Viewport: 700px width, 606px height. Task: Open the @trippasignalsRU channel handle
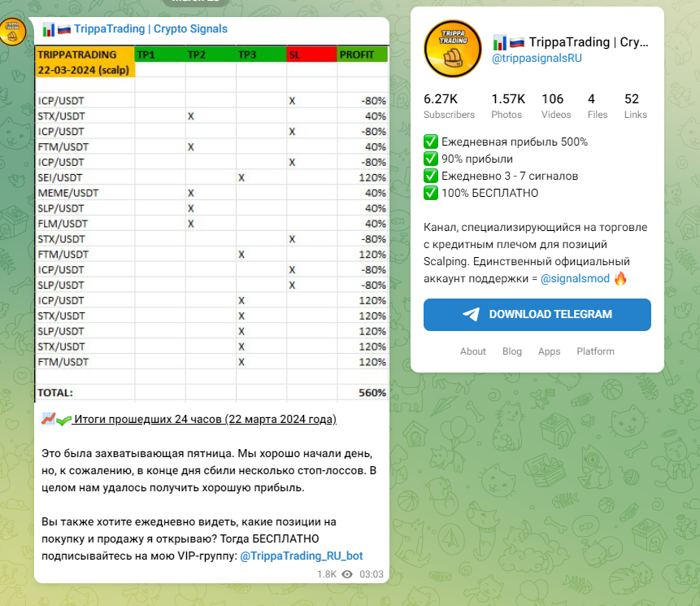[x=537, y=58]
